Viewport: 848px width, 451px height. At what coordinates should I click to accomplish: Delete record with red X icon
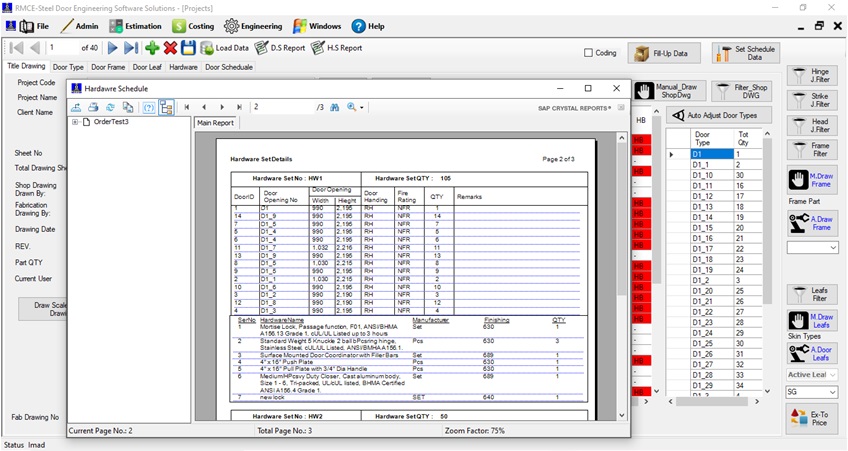tap(170, 48)
